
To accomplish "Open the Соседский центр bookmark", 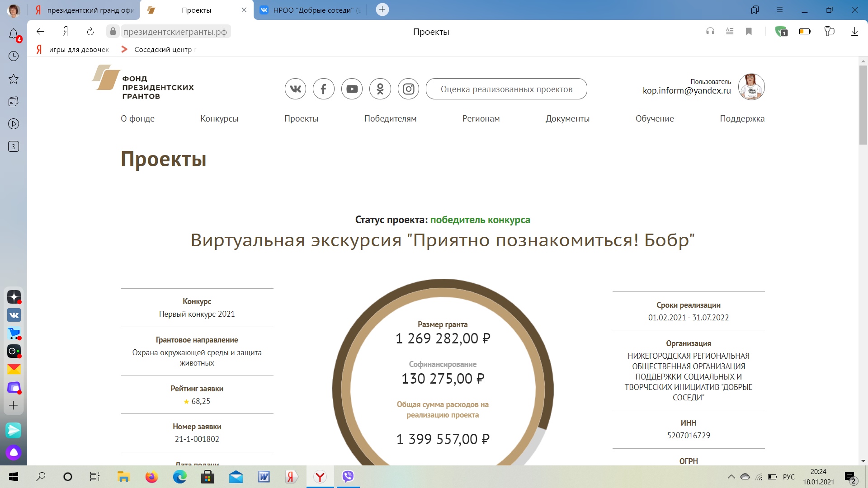I will click(159, 49).
